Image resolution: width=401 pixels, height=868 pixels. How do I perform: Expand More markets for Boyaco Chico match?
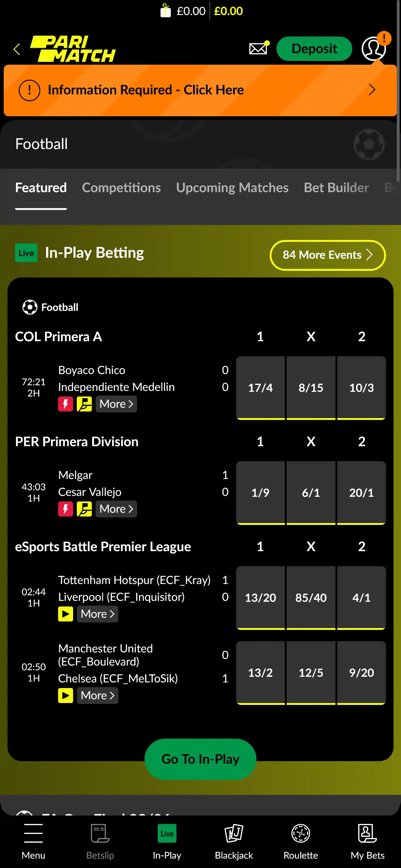pos(116,404)
